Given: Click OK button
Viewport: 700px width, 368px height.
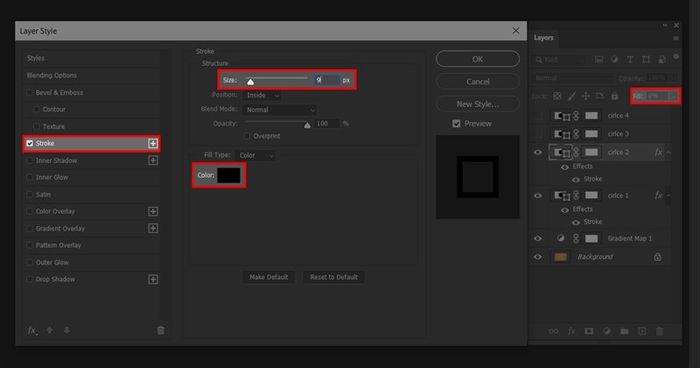Looking at the screenshot, I should pos(478,59).
